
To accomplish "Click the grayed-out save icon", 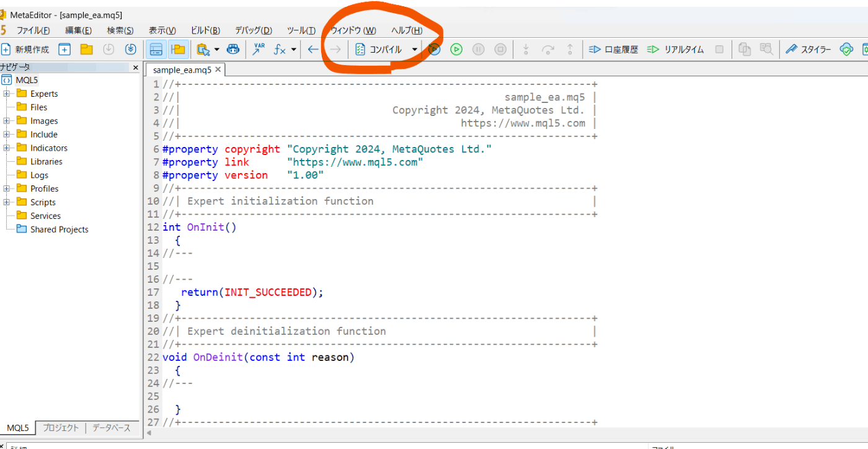I will (x=108, y=50).
